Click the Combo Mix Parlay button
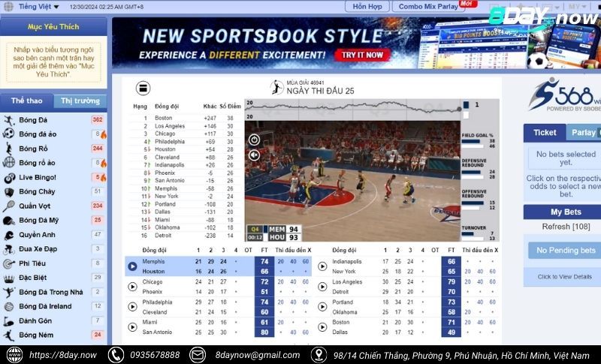 pos(430,6)
